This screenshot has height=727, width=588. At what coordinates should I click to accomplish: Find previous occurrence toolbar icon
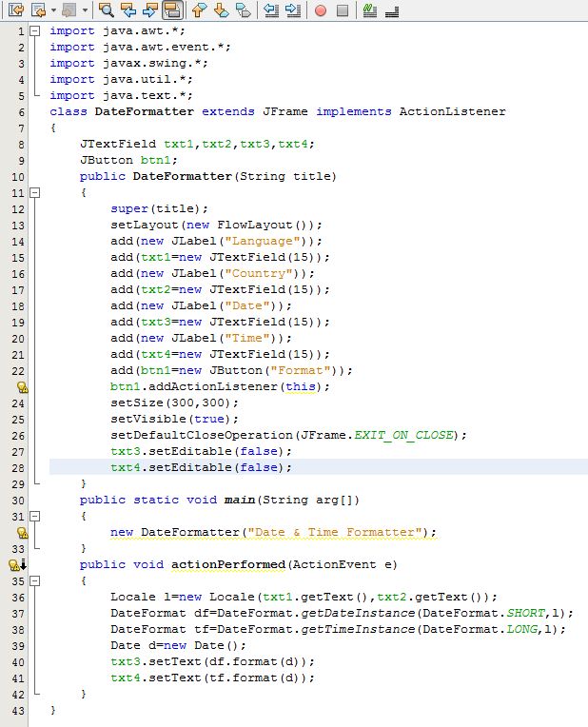click(x=128, y=10)
